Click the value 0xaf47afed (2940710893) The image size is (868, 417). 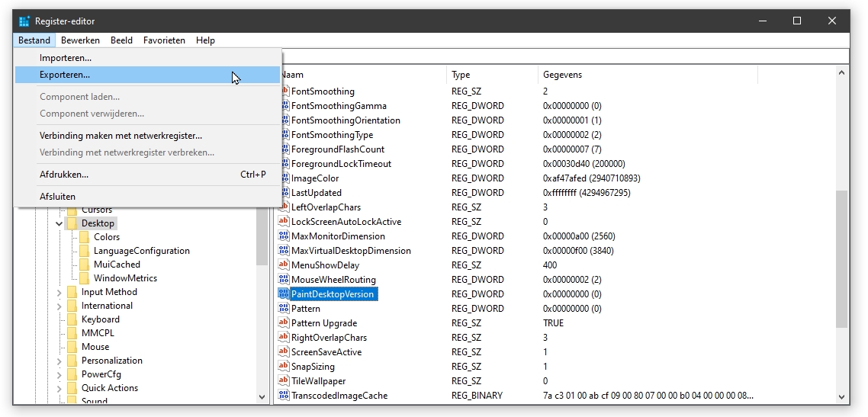pyautogui.click(x=591, y=178)
